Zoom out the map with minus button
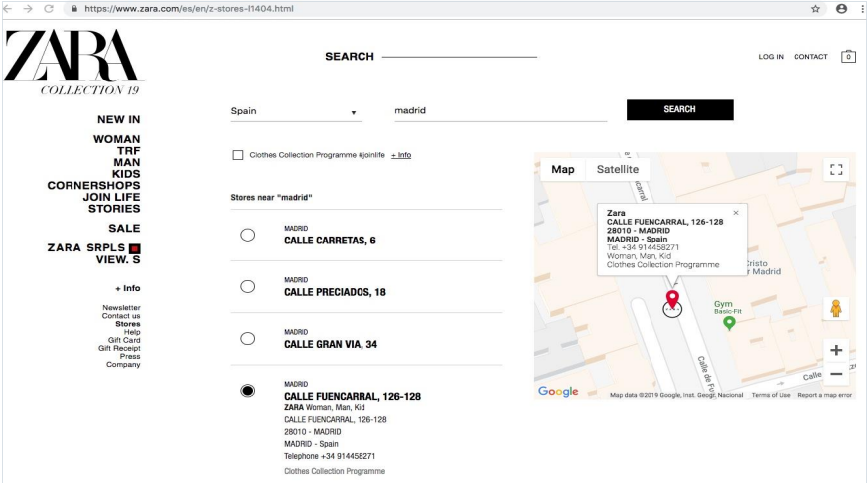The image size is (868, 483). 836,374
